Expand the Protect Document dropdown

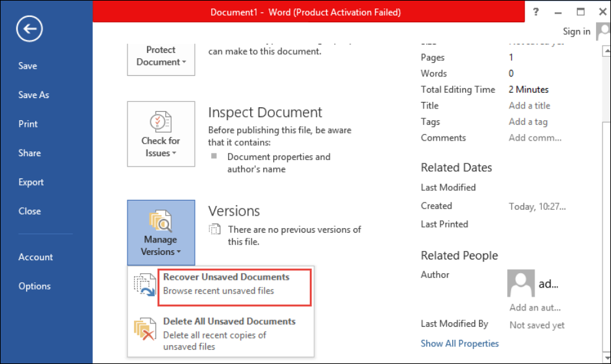coord(161,58)
